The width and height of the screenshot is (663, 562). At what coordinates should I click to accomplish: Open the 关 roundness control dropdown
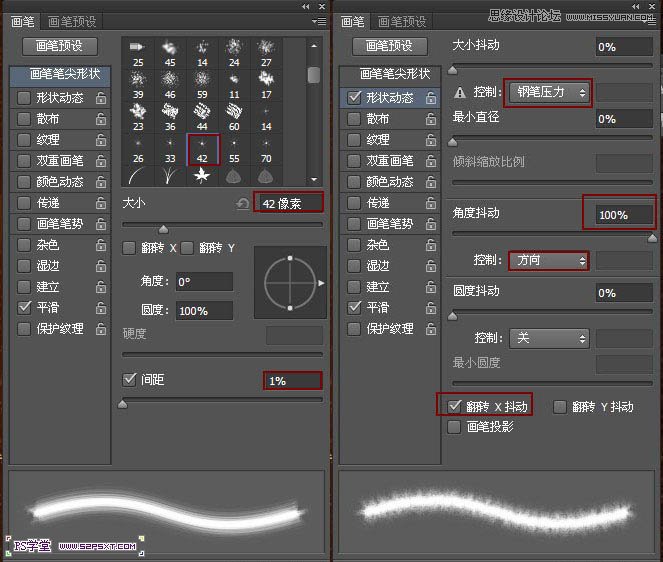549,338
